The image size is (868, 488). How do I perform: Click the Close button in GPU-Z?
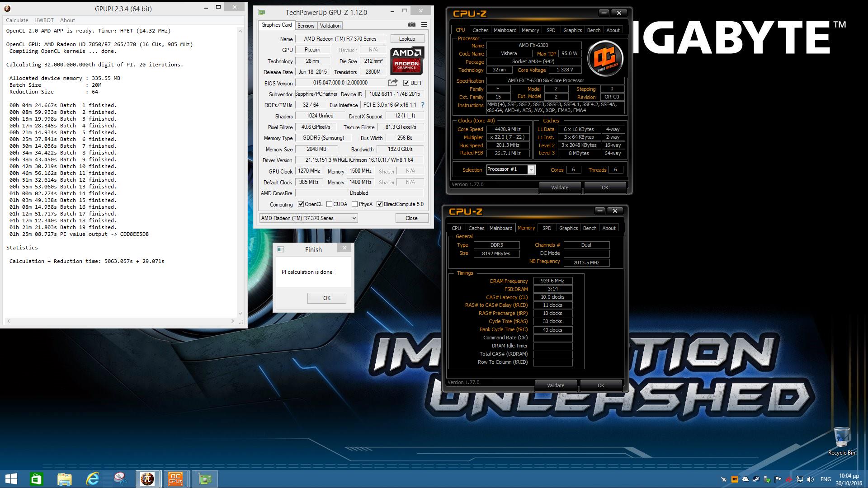tap(411, 218)
